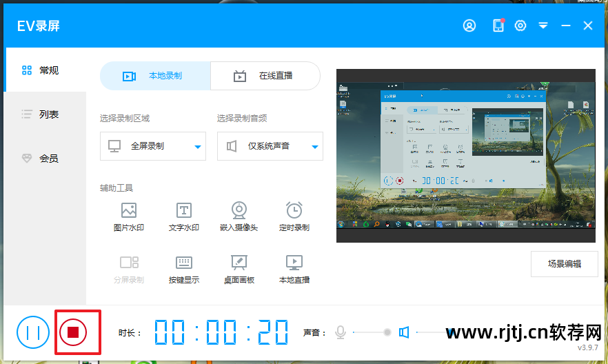Mute the microphone icon
This screenshot has height=364, width=608.
(x=341, y=332)
